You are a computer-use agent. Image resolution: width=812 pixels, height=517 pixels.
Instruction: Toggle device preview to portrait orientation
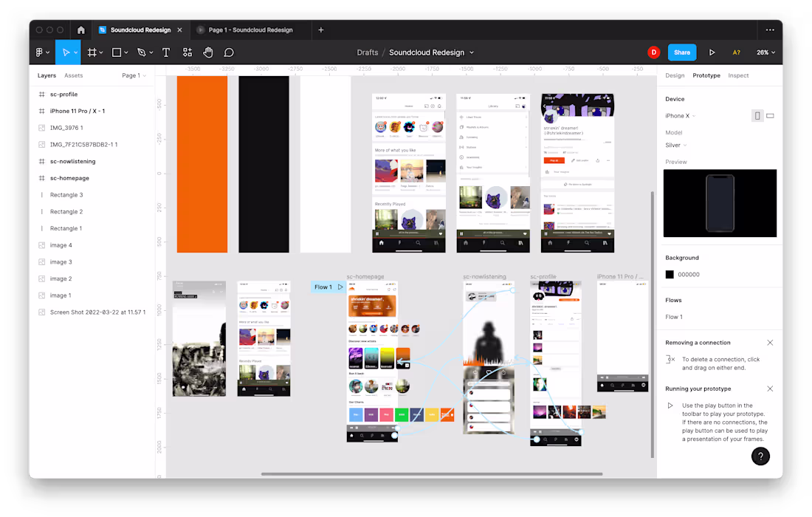pyautogui.click(x=757, y=115)
